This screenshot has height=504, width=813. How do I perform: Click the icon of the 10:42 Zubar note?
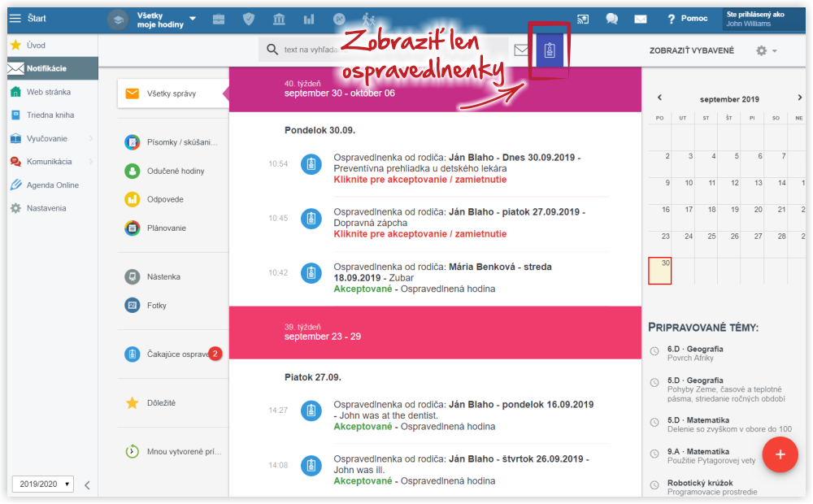pyautogui.click(x=311, y=273)
